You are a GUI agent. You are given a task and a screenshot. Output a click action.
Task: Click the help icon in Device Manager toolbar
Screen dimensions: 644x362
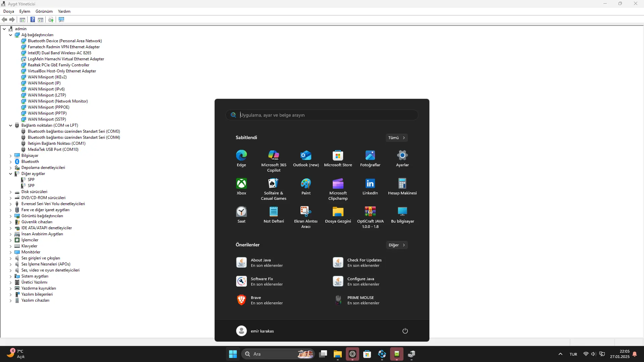[33, 20]
